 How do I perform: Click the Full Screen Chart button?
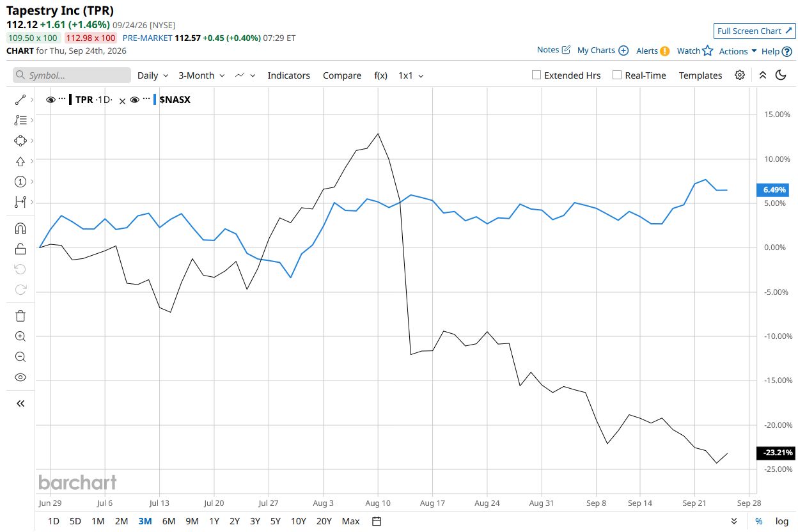click(755, 31)
